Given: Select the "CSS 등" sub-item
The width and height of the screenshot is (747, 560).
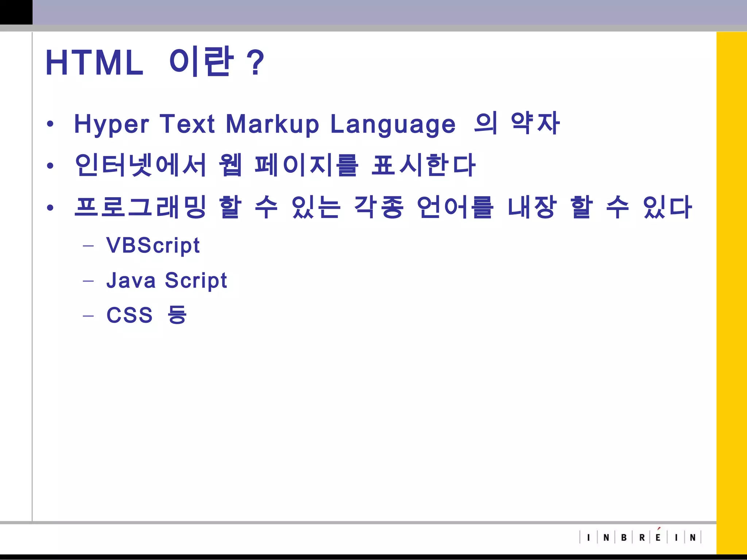Looking at the screenshot, I should 147,315.
